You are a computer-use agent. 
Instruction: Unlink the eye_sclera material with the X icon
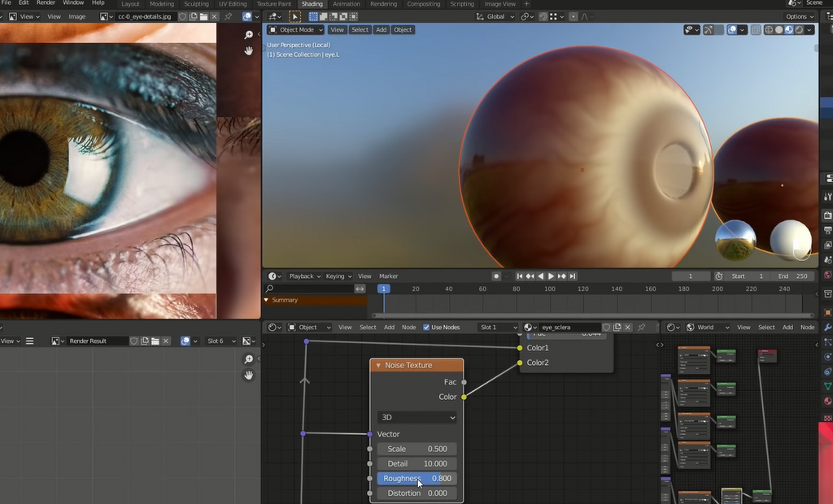628,327
